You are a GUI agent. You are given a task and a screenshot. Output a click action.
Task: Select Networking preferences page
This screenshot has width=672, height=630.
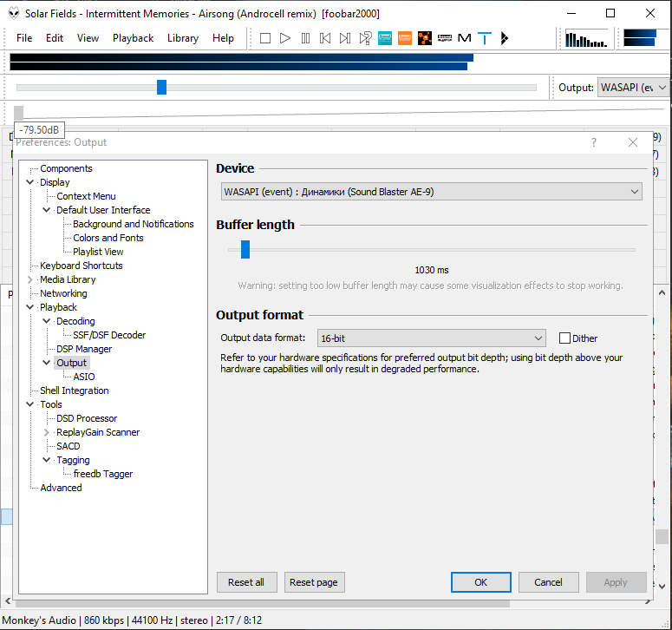(x=63, y=293)
